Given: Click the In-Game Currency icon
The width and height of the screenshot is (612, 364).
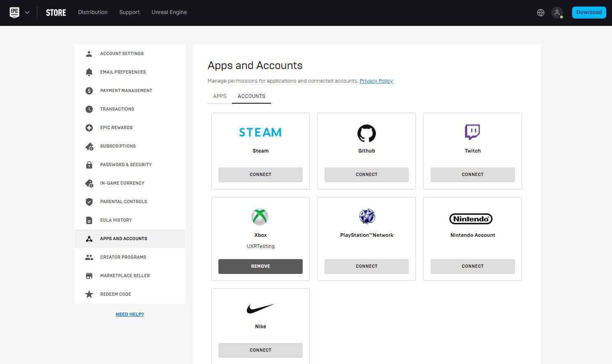Looking at the screenshot, I should click(x=89, y=183).
